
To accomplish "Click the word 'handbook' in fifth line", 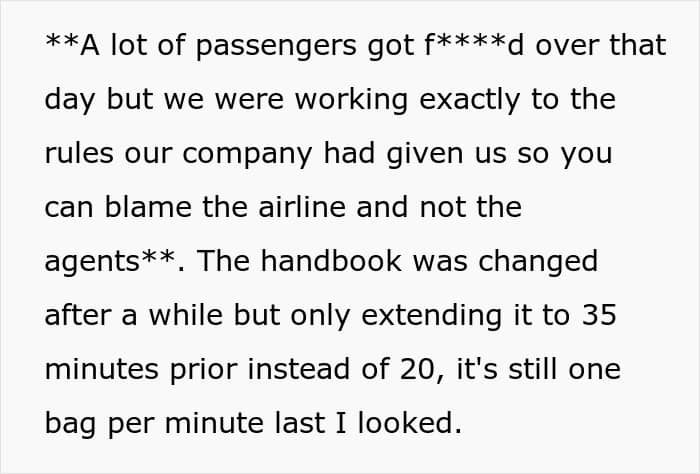I will click(331, 261).
